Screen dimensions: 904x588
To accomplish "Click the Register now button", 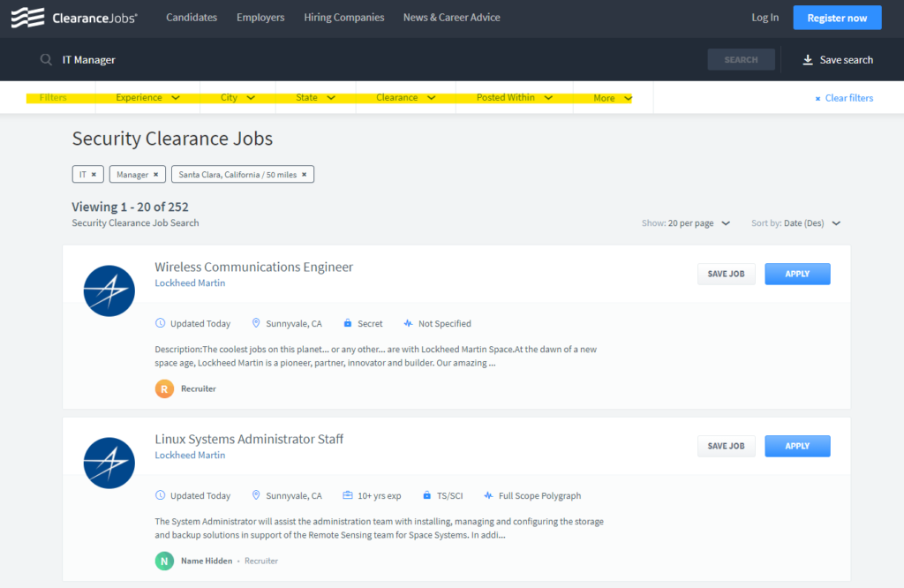I will [836, 18].
